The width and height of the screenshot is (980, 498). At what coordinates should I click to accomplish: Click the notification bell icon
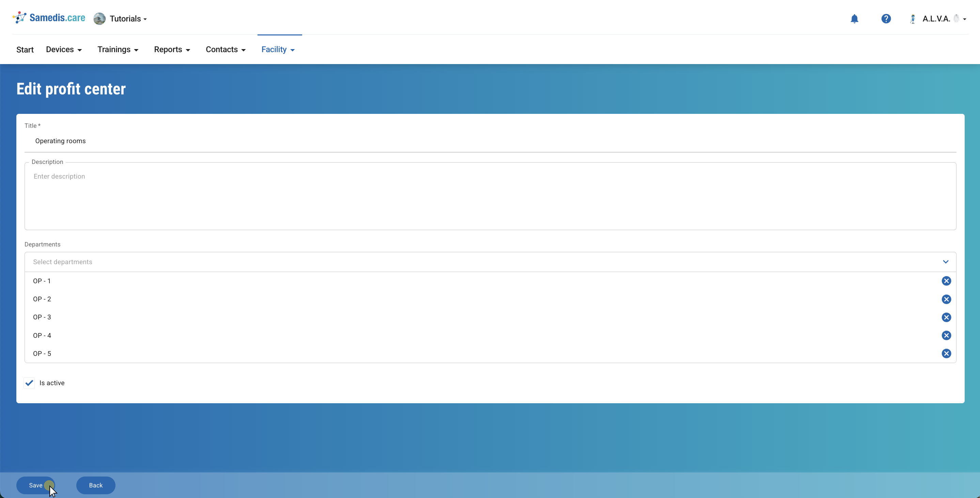(x=854, y=19)
